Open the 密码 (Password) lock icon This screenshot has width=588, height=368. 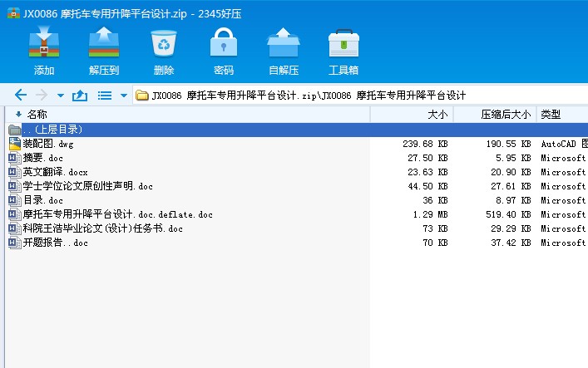coord(224,42)
